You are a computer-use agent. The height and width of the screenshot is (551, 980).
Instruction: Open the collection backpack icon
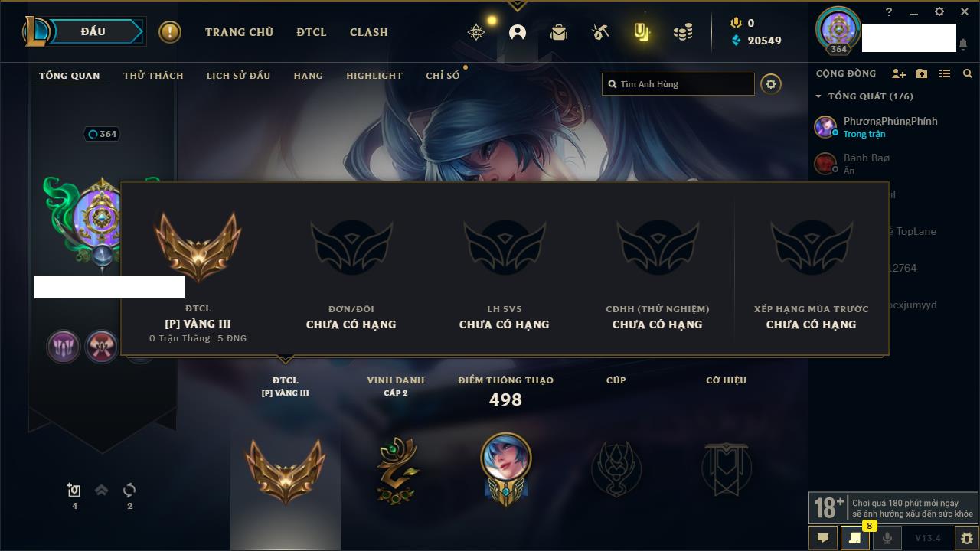(x=559, y=32)
